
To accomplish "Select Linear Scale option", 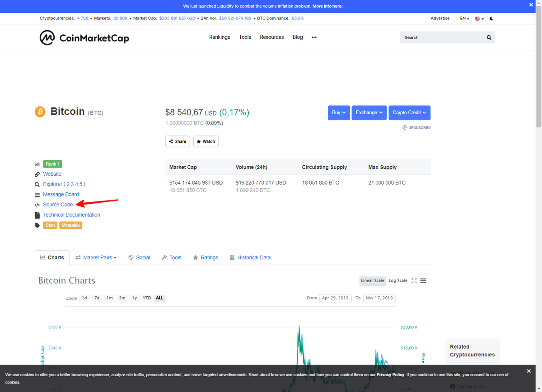I will [373, 281].
